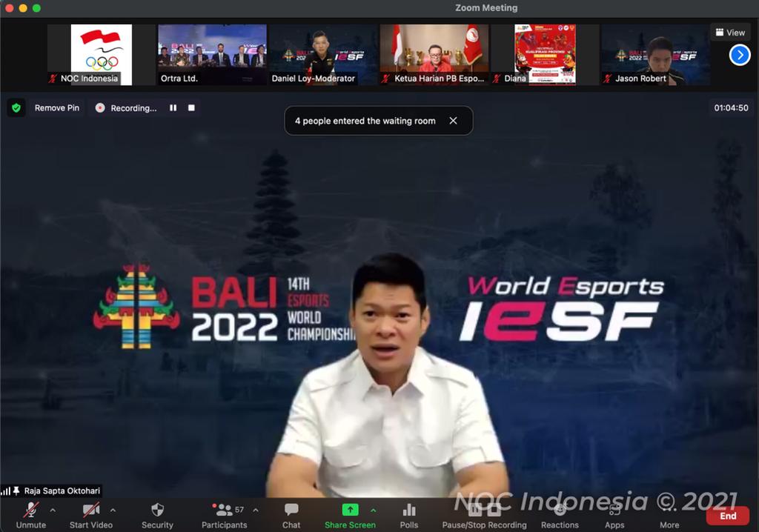Select Diana participant thumbnail
This screenshot has height=532, width=759.
point(545,55)
